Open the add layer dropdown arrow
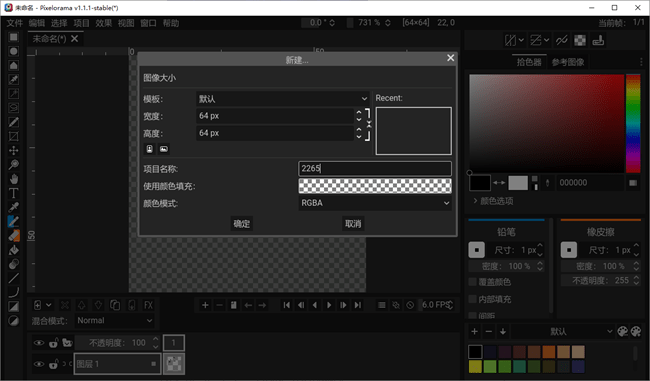 (x=49, y=306)
